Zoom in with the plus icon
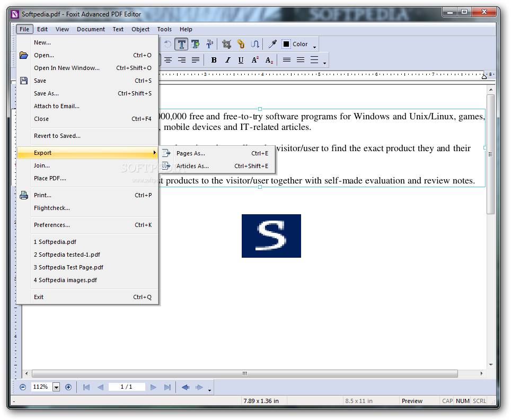511x420 pixels. pos(68,387)
